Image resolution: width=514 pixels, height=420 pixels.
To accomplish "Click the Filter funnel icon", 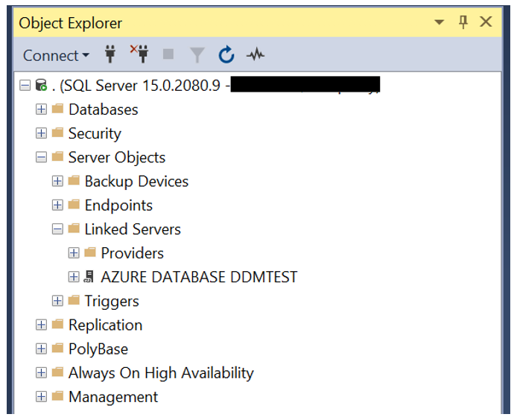I will coord(197,54).
